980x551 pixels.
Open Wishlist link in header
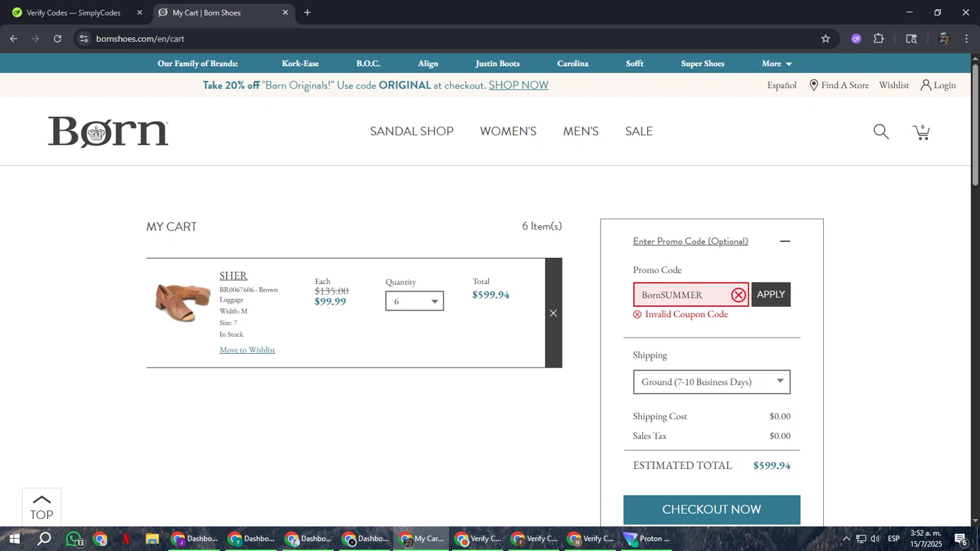tap(894, 86)
